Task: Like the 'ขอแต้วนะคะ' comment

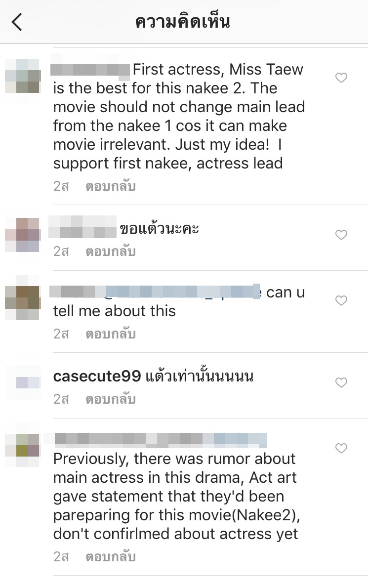Action: (x=341, y=235)
